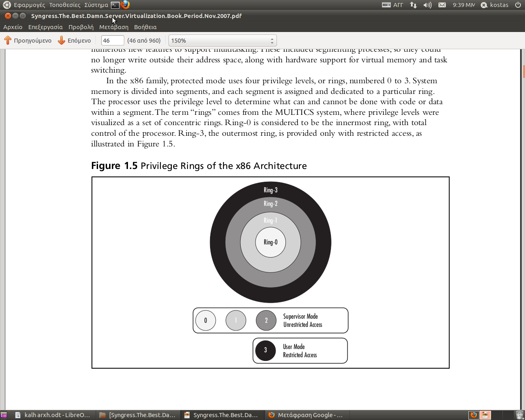Open the Σύστημα panel menu
The width and height of the screenshot is (525, 420).
coord(96,5)
